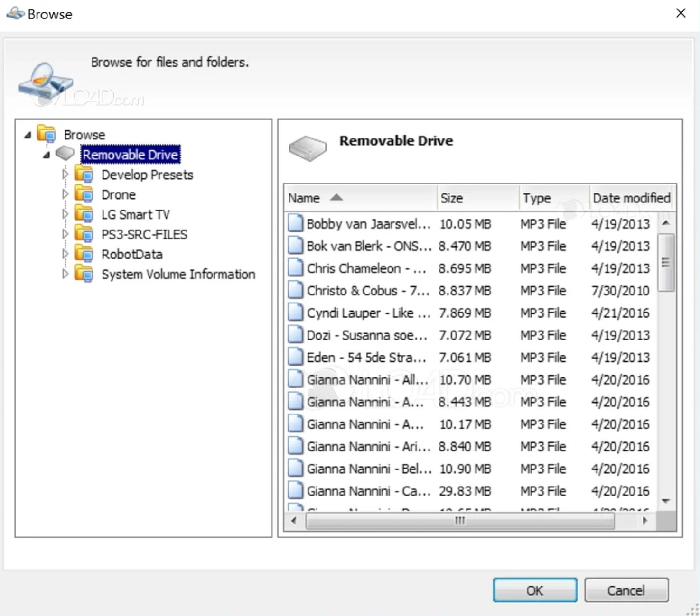The image size is (700, 616).
Task: Collapse the Removable Drive tree node
Action: [47, 155]
